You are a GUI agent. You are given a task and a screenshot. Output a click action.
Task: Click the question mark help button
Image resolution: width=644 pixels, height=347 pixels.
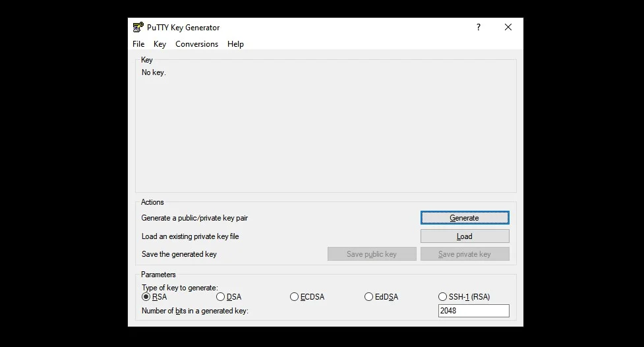(479, 27)
